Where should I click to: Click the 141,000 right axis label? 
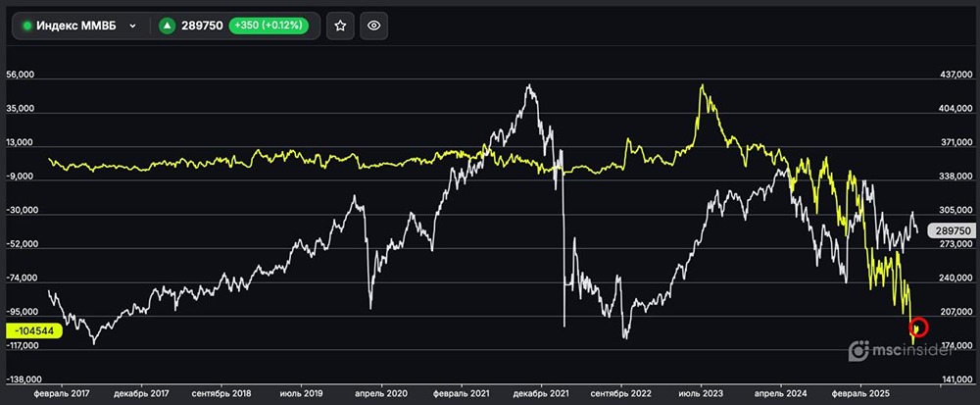(x=956, y=380)
